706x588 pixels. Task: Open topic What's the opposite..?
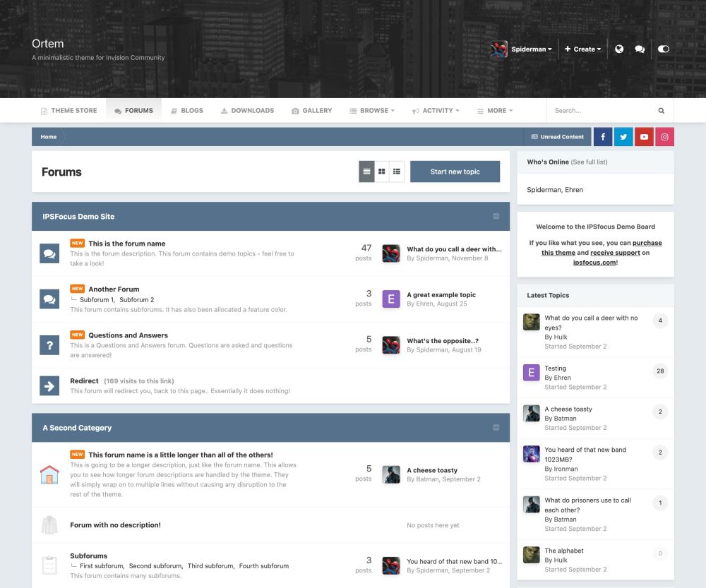443,341
